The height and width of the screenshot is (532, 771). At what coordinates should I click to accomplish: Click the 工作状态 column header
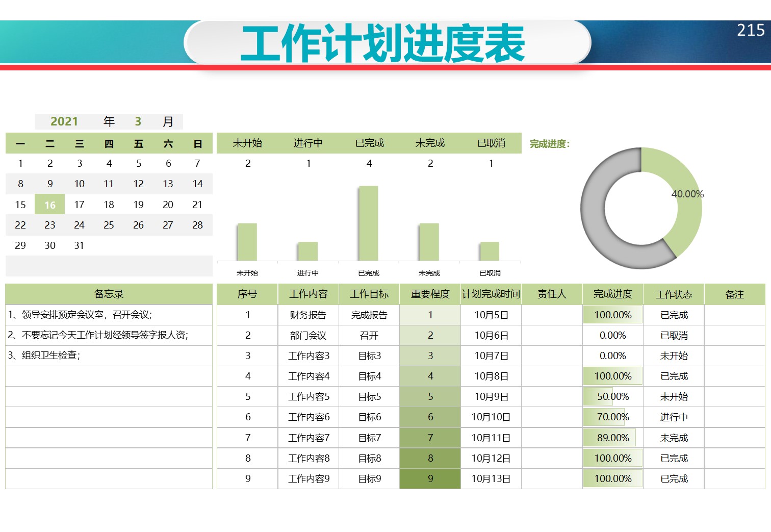pos(674,294)
